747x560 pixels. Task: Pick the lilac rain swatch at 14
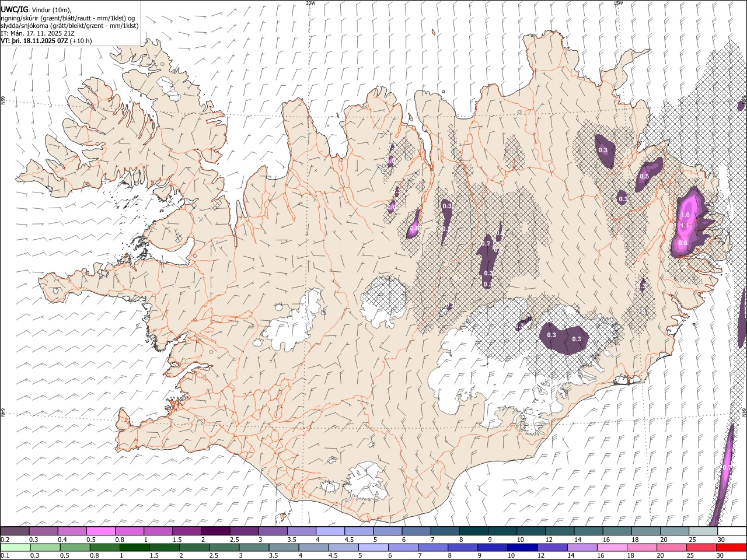[582, 548]
